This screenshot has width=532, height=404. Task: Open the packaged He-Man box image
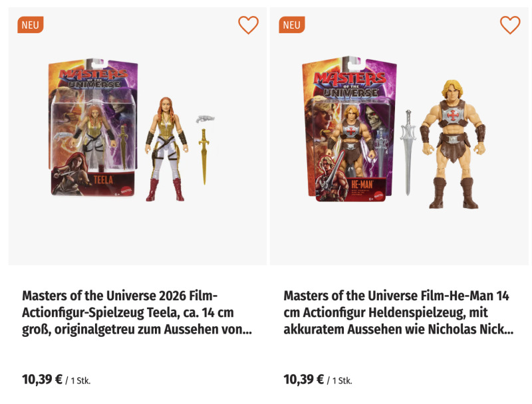pyautogui.click(x=349, y=130)
